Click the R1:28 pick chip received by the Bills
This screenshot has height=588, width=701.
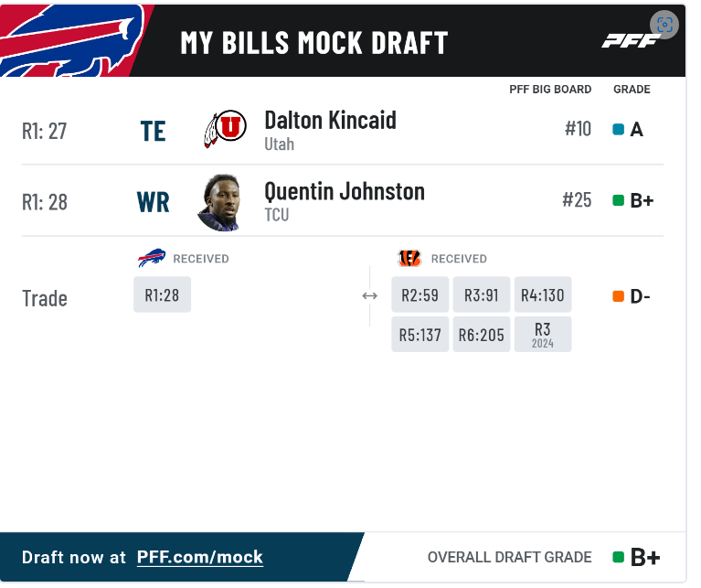point(163,294)
